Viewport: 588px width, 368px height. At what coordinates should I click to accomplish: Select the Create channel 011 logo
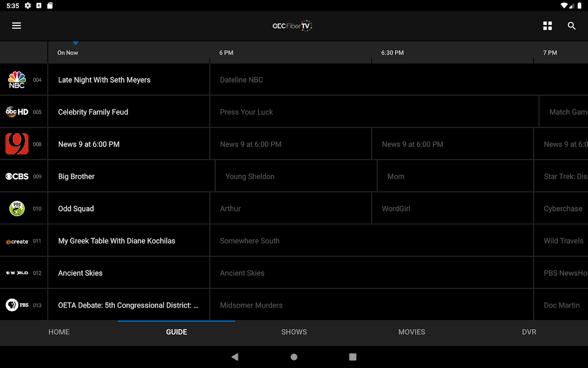[x=17, y=241]
